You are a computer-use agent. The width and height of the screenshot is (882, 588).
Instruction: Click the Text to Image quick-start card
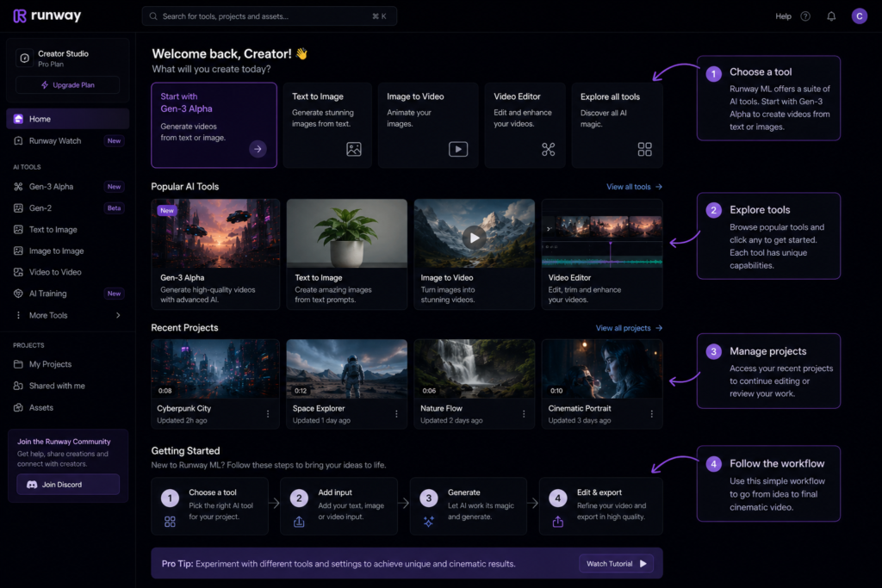tap(327, 126)
